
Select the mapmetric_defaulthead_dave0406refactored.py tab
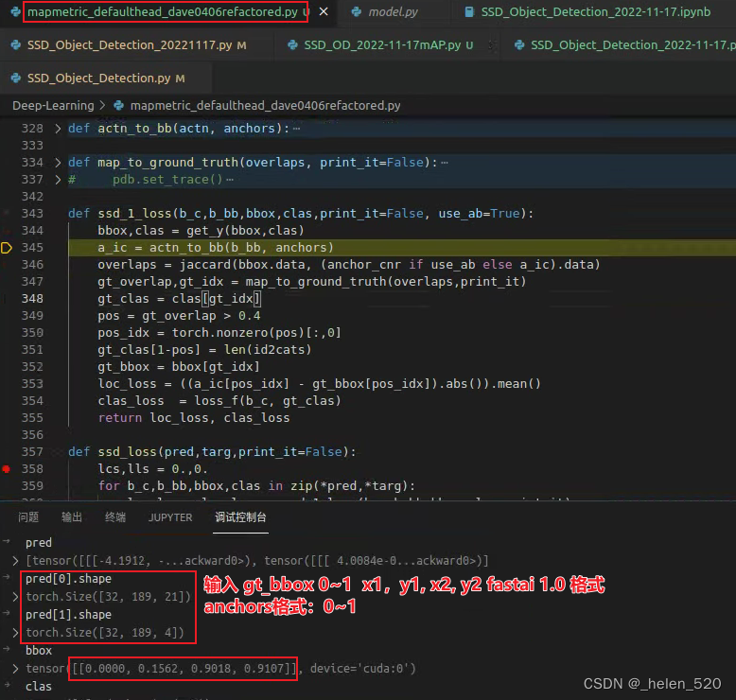tap(162, 11)
